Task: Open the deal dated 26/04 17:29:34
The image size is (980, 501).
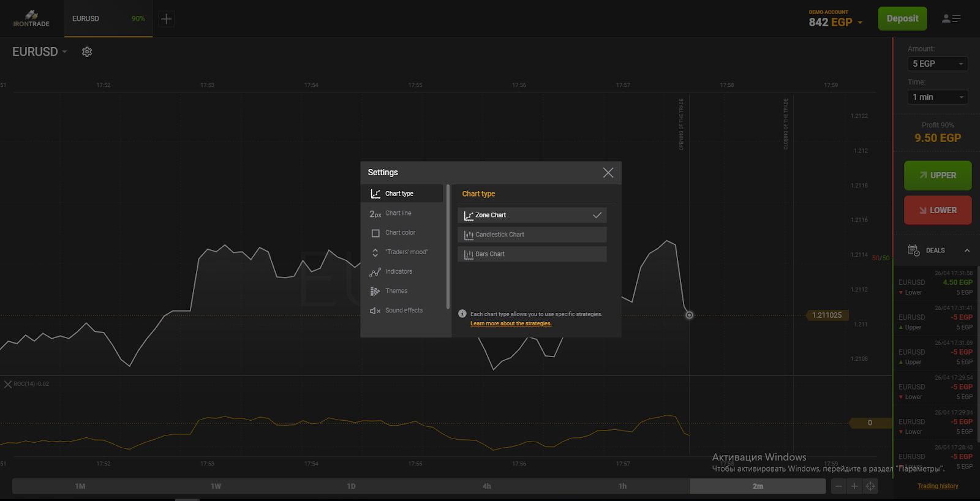Action: coord(935,423)
